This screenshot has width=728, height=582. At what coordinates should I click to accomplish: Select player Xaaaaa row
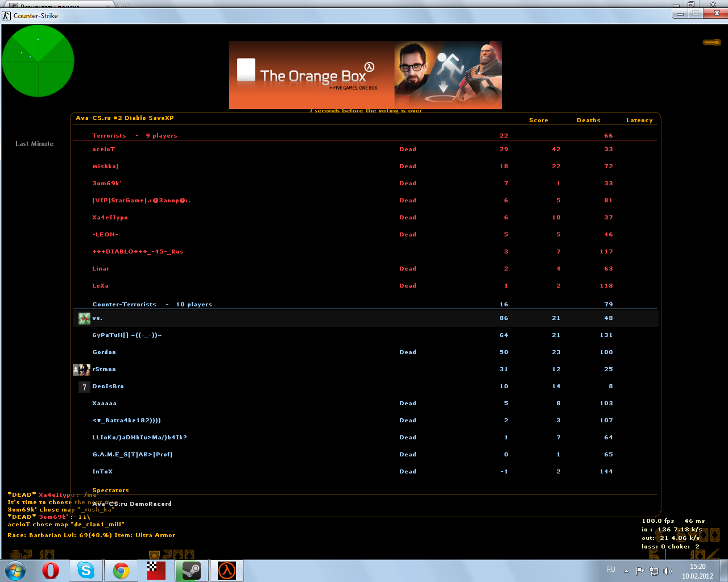[x=365, y=404]
